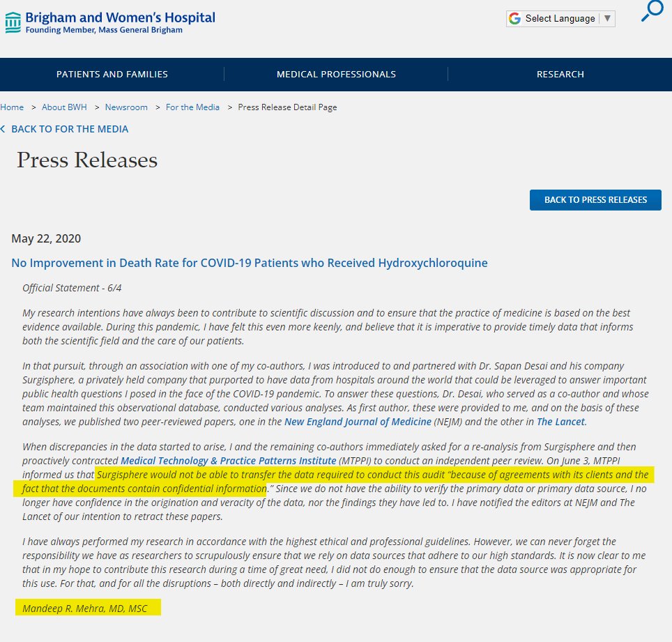Click the Google logo in language selector
This screenshot has width=672, height=642.
515,19
